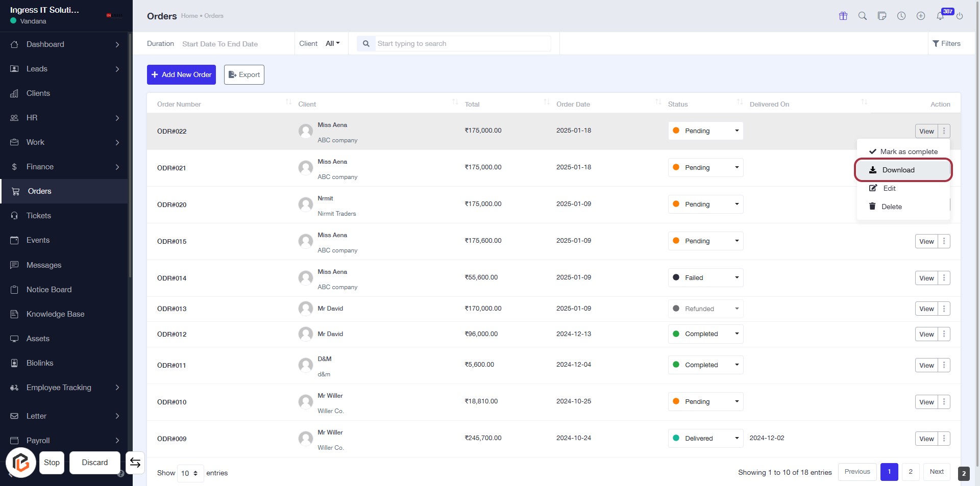The width and height of the screenshot is (980, 486).
Task: Click the swap arrows icon beside Discard
Action: coord(135,463)
